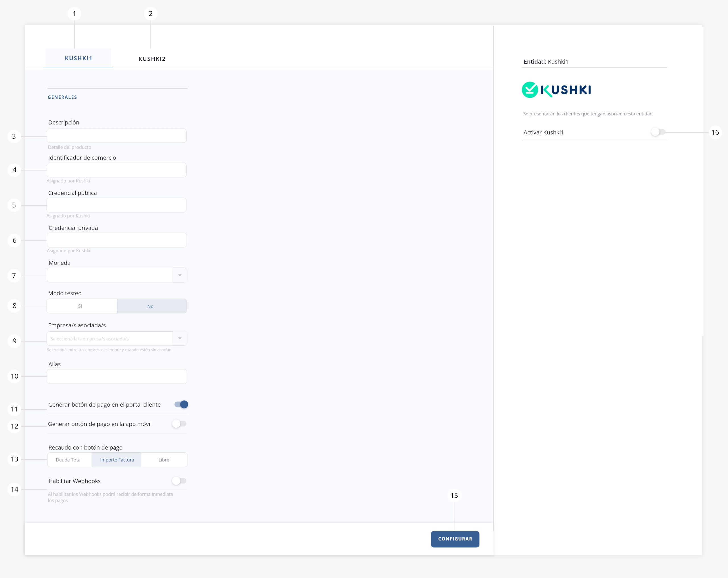The height and width of the screenshot is (578, 728).
Task: Select Si for Modo testeo
Action: point(82,306)
